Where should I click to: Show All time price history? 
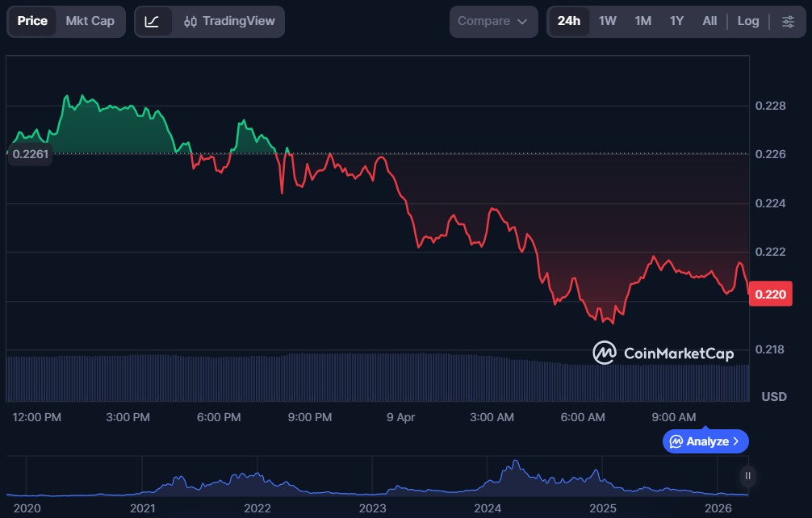[709, 21]
